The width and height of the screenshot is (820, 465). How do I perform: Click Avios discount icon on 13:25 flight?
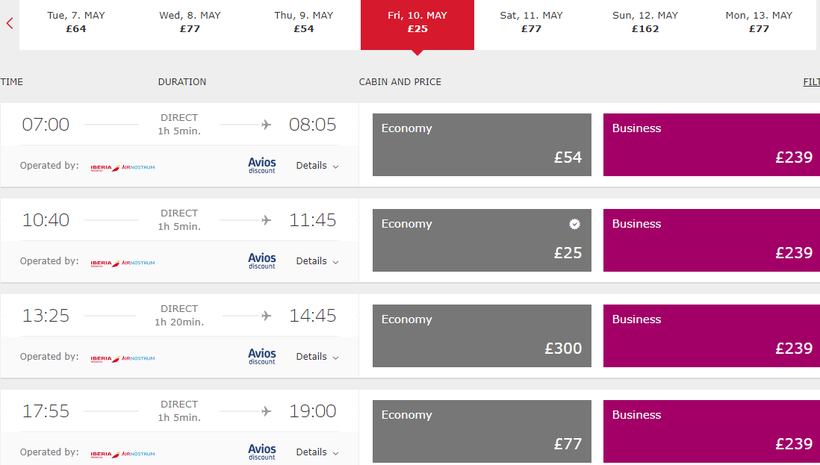[262, 356]
